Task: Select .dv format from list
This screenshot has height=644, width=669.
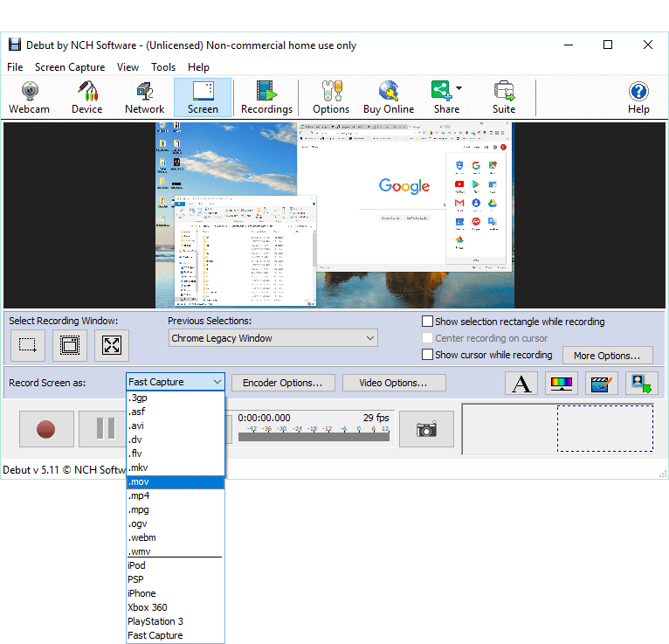Action: pos(176,440)
